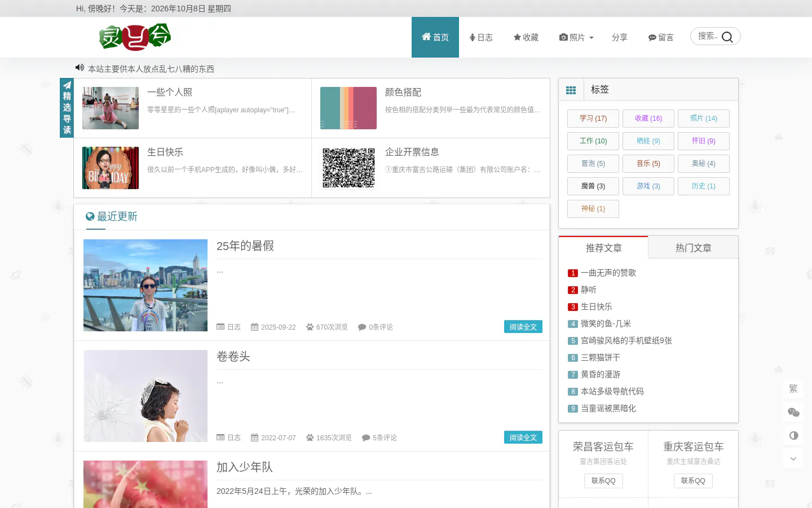Open the 颜色搭配 color swatch thumbnail
812x508 pixels.
point(348,108)
